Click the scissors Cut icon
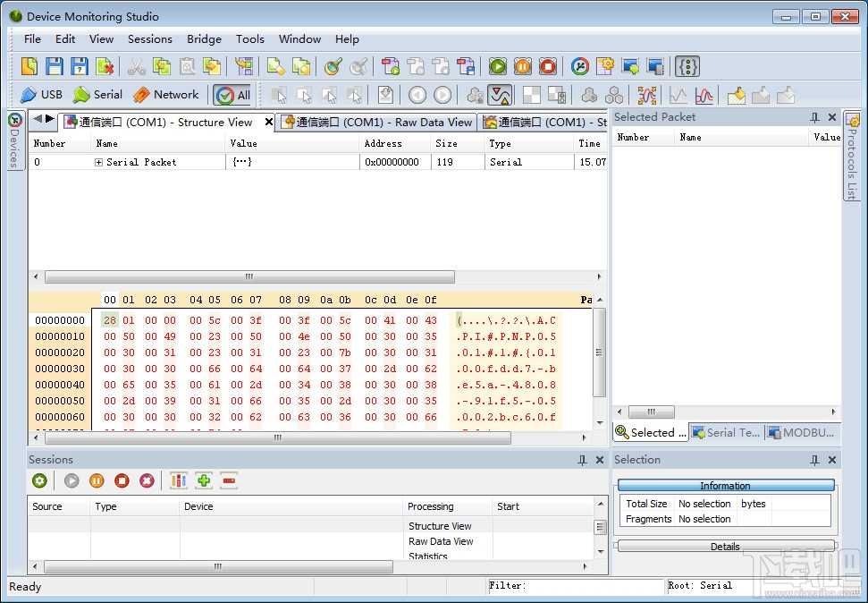Viewport: 868px width, 603px height. 136,66
